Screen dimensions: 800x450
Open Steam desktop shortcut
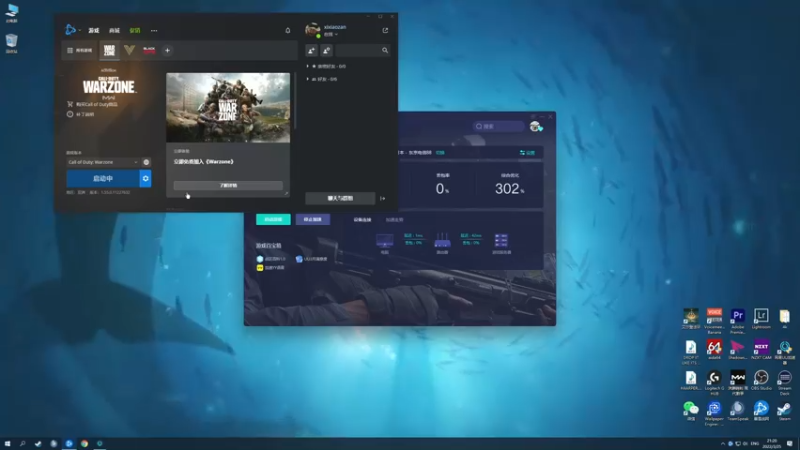pyautogui.click(x=784, y=411)
